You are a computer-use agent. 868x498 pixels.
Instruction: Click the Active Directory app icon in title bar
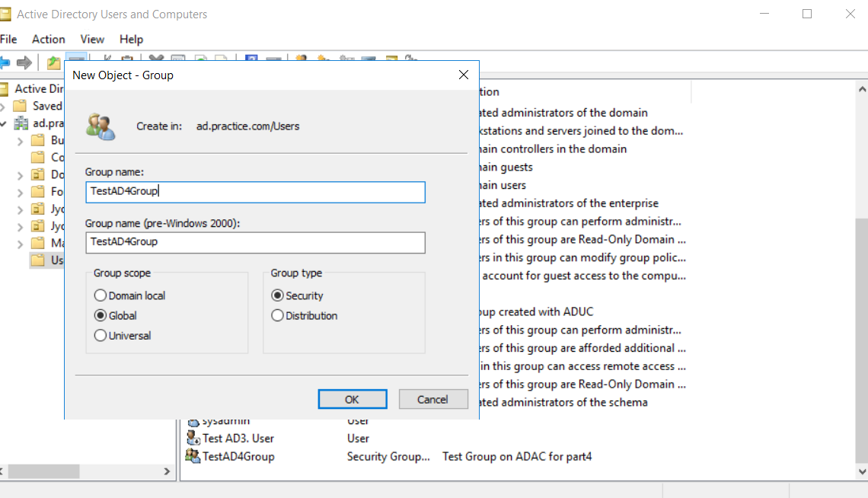5,14
